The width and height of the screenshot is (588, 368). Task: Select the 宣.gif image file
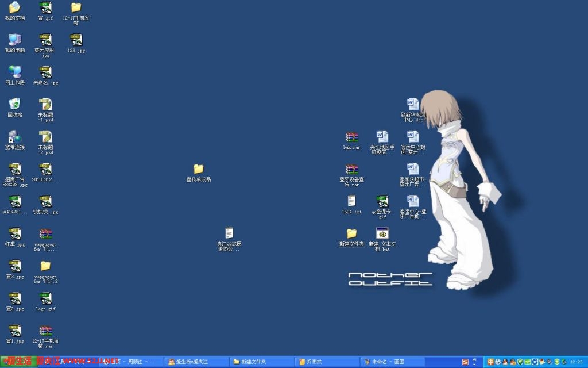pyautogui.click(x=45, y=10)
